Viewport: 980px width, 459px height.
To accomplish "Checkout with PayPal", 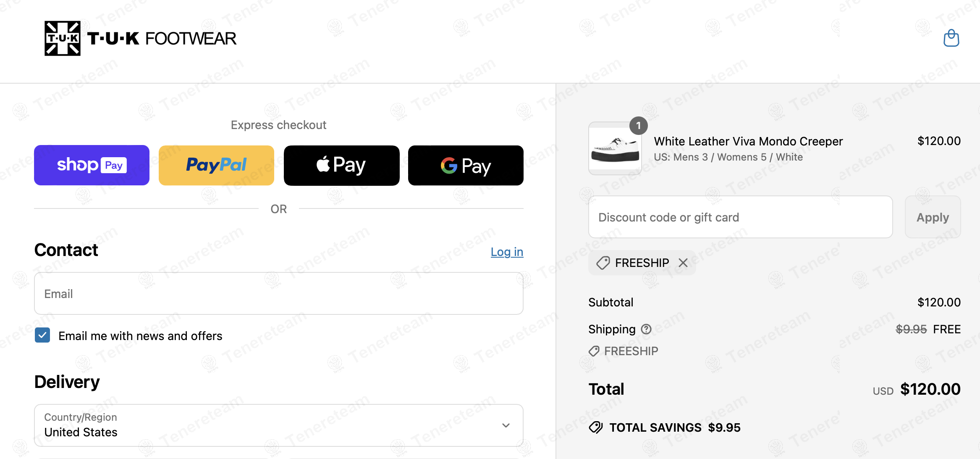I will pyautogui.click(x=216, y=165).
